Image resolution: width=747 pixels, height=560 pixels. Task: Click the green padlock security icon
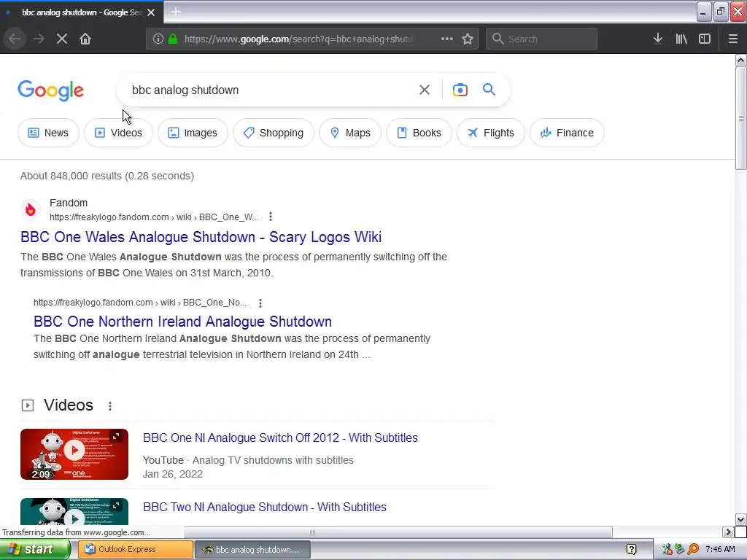coord(173,39)
